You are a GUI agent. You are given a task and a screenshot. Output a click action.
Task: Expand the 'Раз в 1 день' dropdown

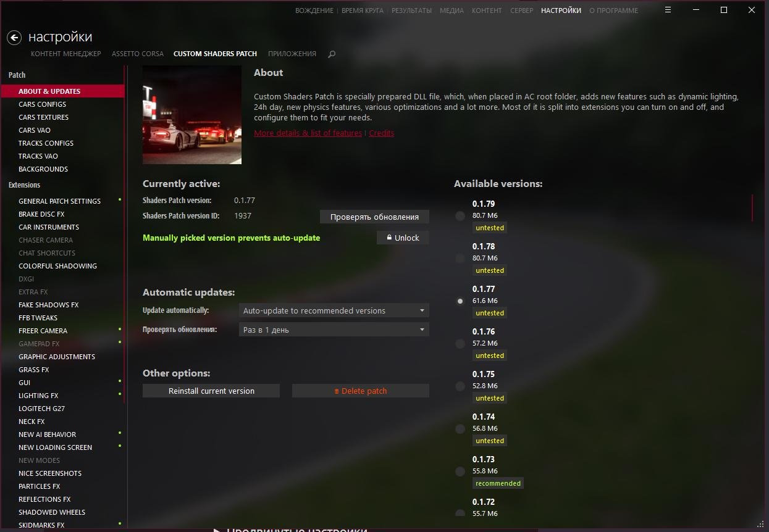334,330
